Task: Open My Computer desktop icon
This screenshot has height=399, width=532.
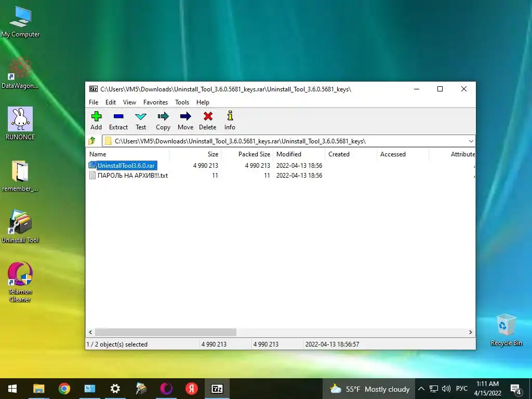Action: coord(20,22)
